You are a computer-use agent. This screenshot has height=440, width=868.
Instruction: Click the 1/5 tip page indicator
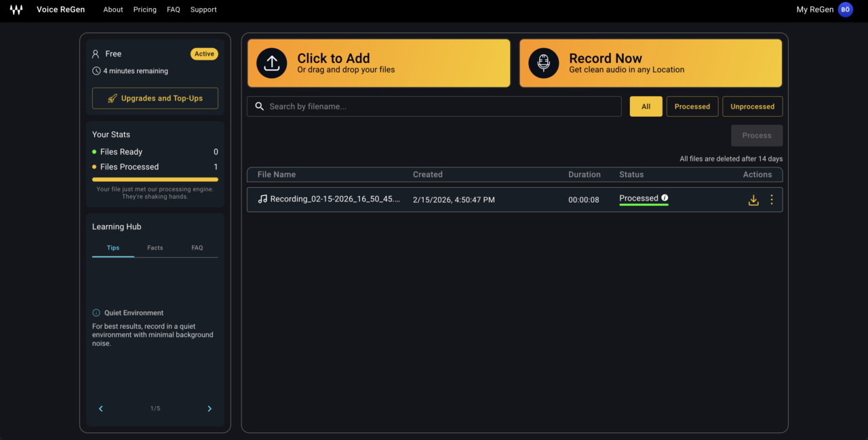[155, 409]
